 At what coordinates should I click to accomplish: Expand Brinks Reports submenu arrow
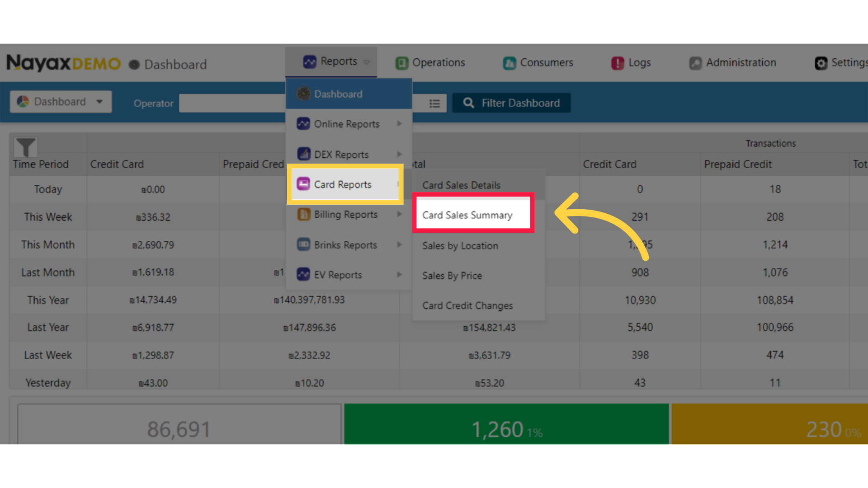pos(399,244)
